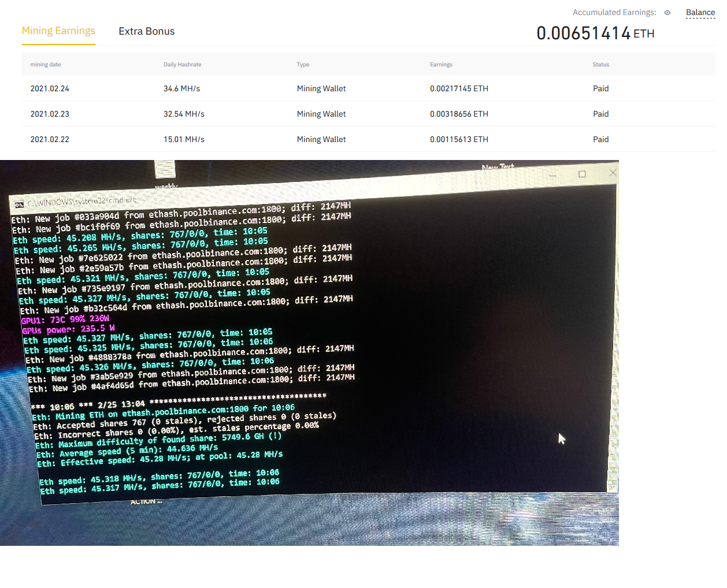
Task: Click the Daily Hashrate column header
Action: click(183, 65)
